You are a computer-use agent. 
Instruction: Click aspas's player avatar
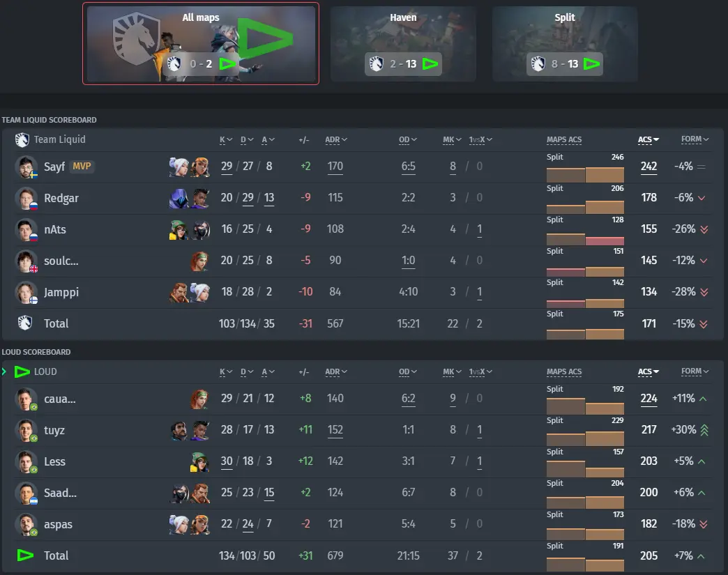[26, 524]
